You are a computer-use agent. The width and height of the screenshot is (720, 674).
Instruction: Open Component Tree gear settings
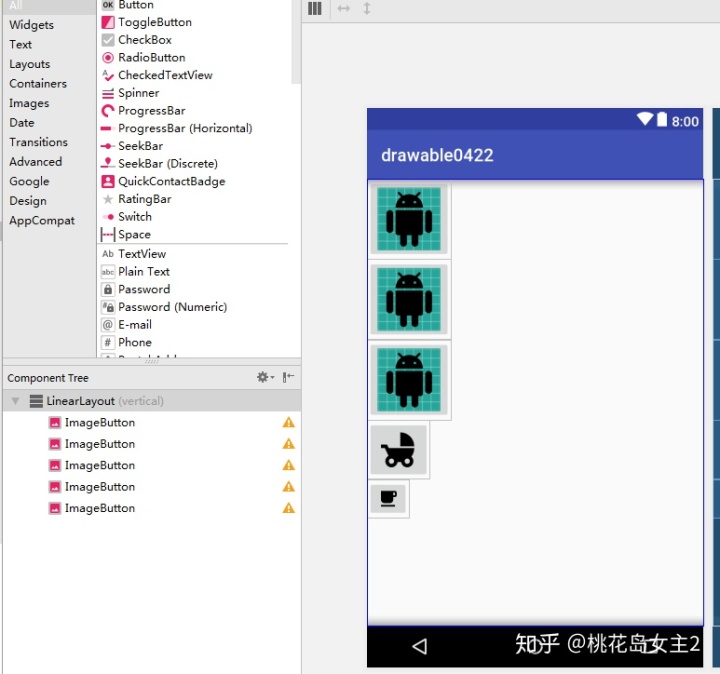(265, 377)
